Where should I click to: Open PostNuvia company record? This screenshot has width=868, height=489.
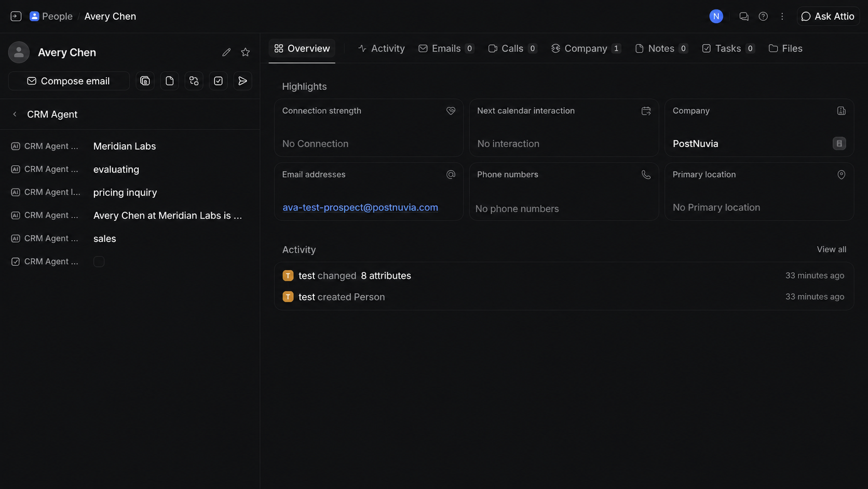tap(695, 143)
